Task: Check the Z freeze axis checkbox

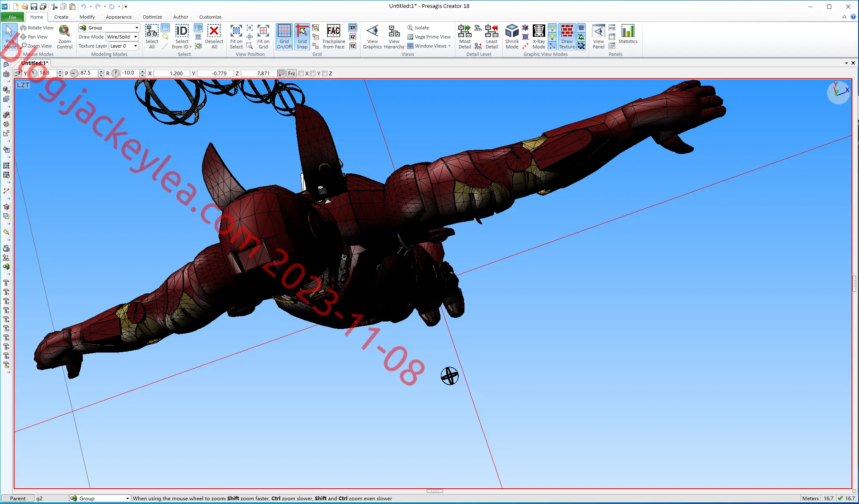Action: pyautogui.click(x=325, y=74)
